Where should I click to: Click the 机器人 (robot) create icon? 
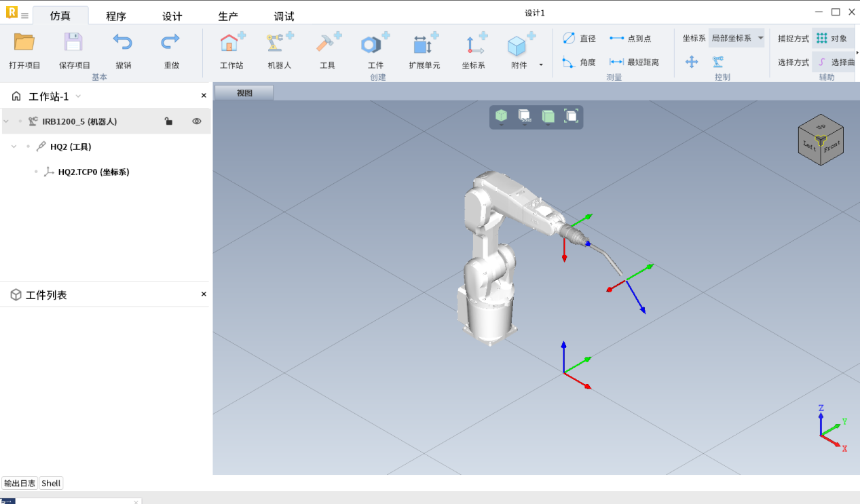(279, 45)
